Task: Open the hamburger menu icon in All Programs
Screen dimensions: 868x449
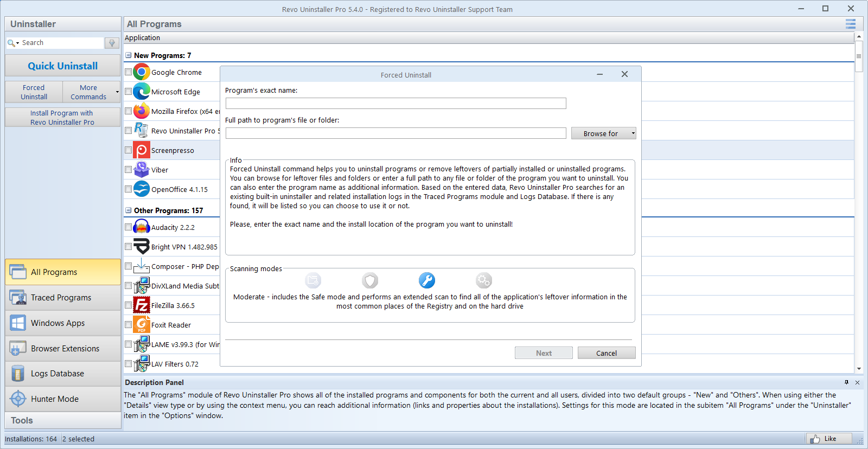Action: [850, 24]
